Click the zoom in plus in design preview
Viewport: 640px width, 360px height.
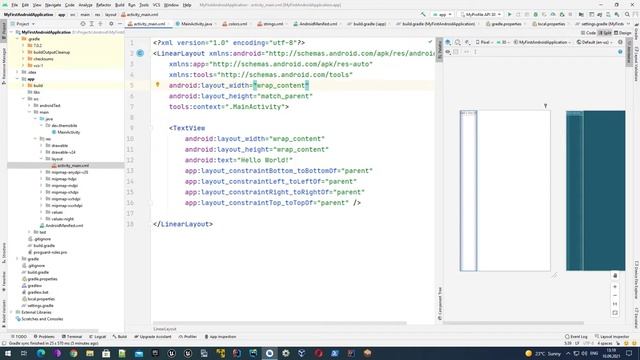(x=615, y=287)
